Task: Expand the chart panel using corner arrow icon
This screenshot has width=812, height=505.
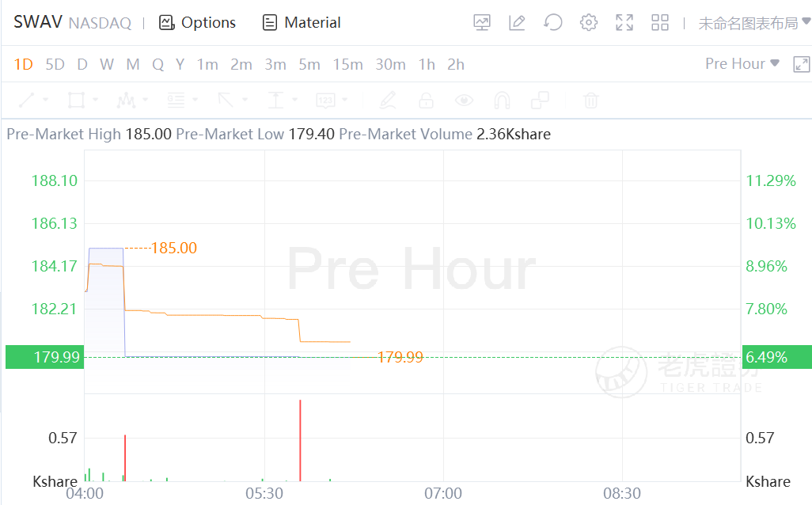Action: click(x=801, y=64)
